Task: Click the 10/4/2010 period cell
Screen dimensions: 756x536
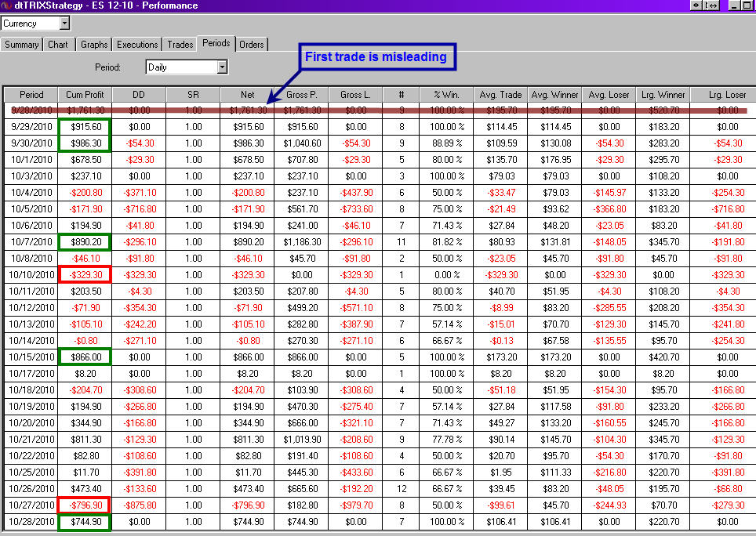Action: [31, 192]
